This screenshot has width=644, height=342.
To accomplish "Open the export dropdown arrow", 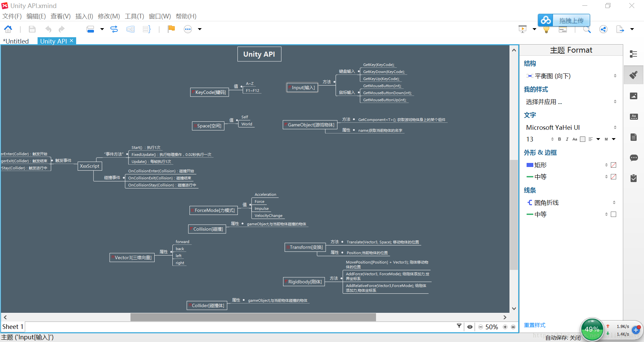I will (x=632, y=29).
